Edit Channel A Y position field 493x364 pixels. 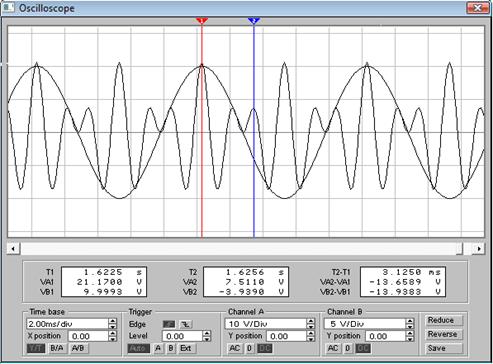(x=287, y=336)
